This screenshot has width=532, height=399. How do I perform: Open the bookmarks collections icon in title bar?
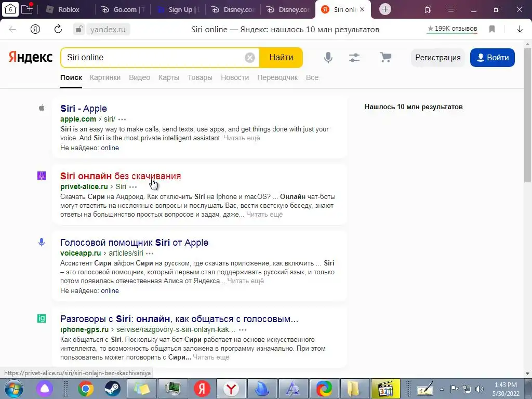point(428,9)
